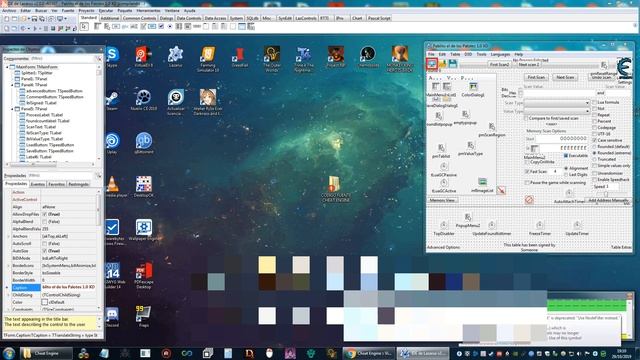Click the Cheat Engine folder taskbar item
The width and height of the screenshot is (640, 360).
pos(46,353)
